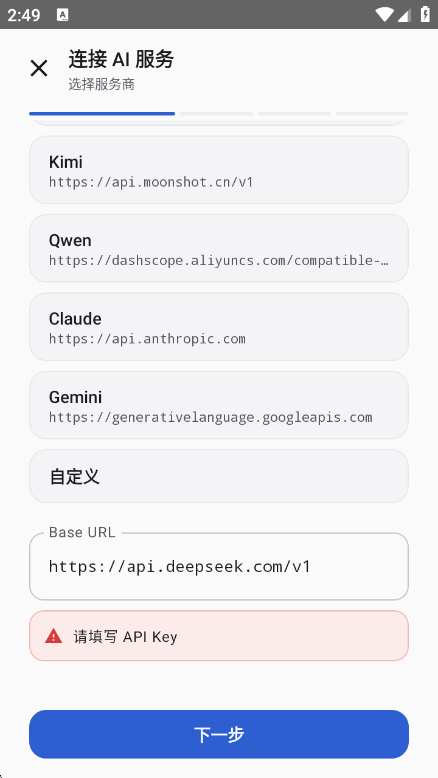
Task: Tap the Wi-Fi status bar icon
Action: [x=384, y=14]
